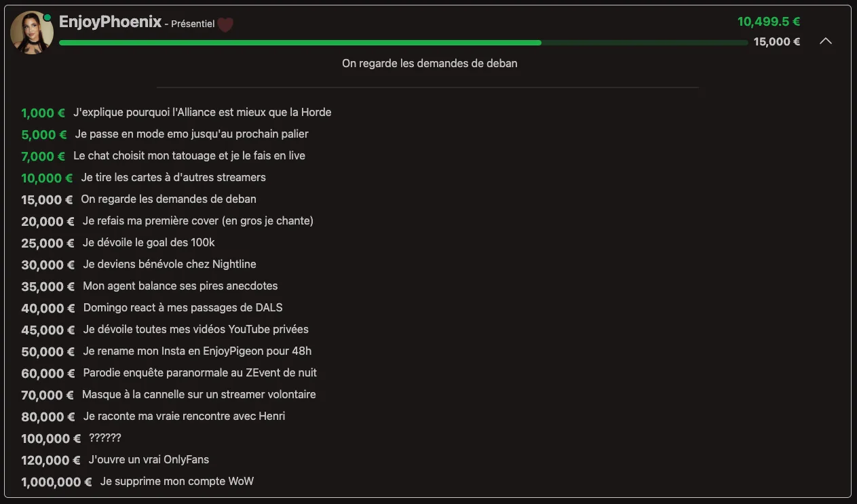The width and height of the screenshot is (857, 504).
Task: Select the 50,000 € EnjoyPigeon rename goal
Action: point(167,351)
